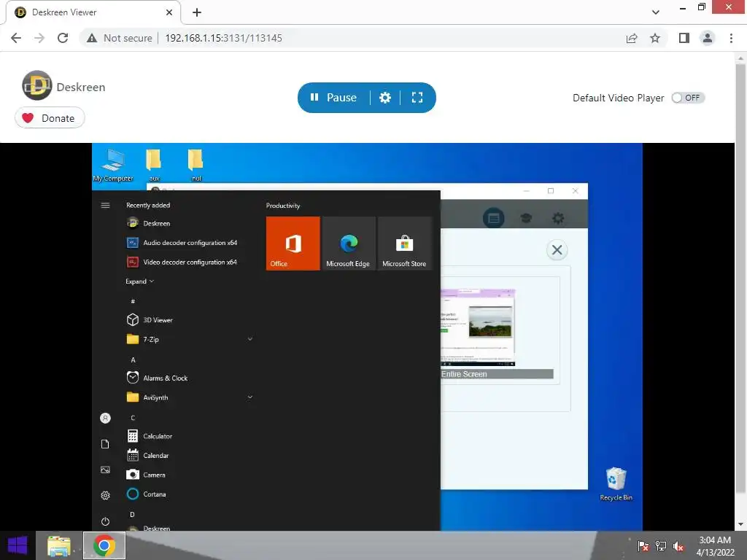Click the address bar URL
The height and width of the screenshot is (560, 747).
click(223, 38)
